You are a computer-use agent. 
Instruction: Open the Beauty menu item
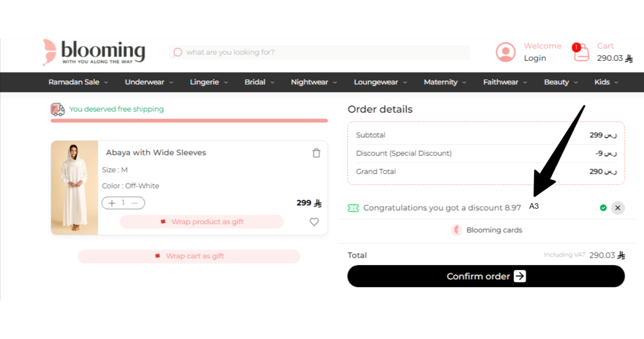pyautogui.click(x=560, y=82)
